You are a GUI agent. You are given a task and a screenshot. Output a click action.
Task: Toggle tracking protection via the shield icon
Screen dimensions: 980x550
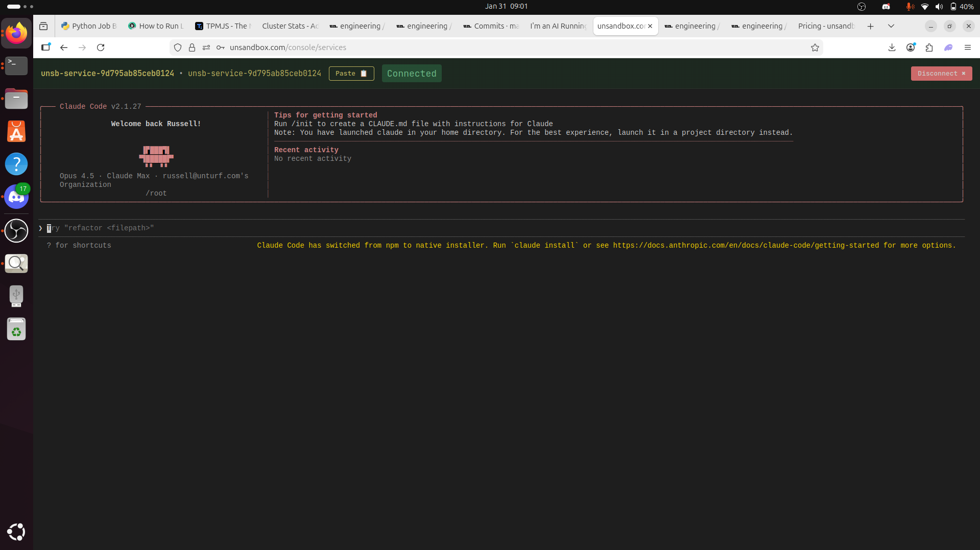click(177, 47)
